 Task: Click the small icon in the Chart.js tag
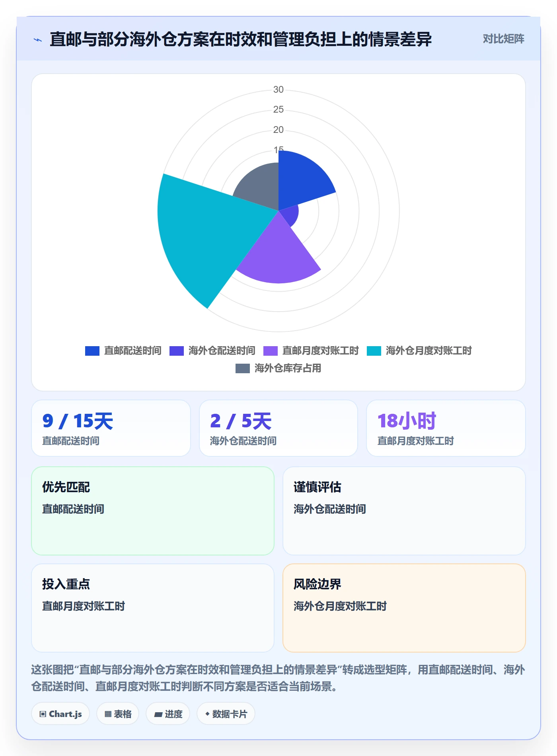point(43,714)
